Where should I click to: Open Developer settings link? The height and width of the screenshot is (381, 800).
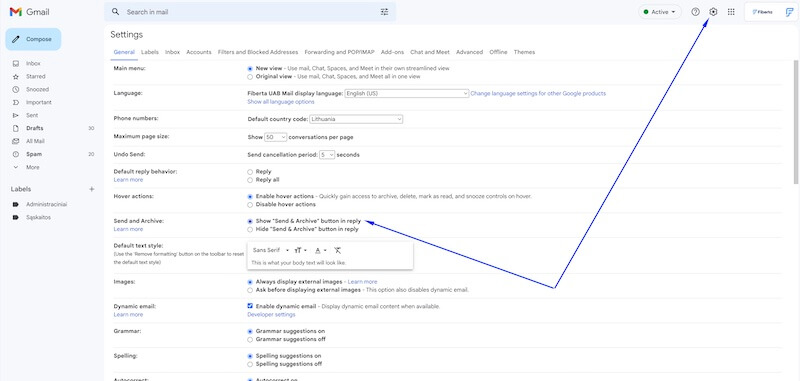(x=271, y=315)
